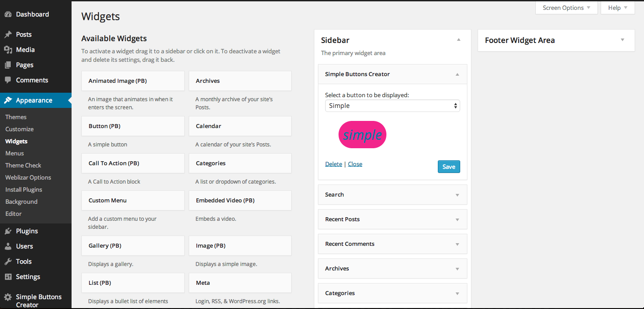
Task: Select the Gallery (PB) widget
Action: pos(133,246)
